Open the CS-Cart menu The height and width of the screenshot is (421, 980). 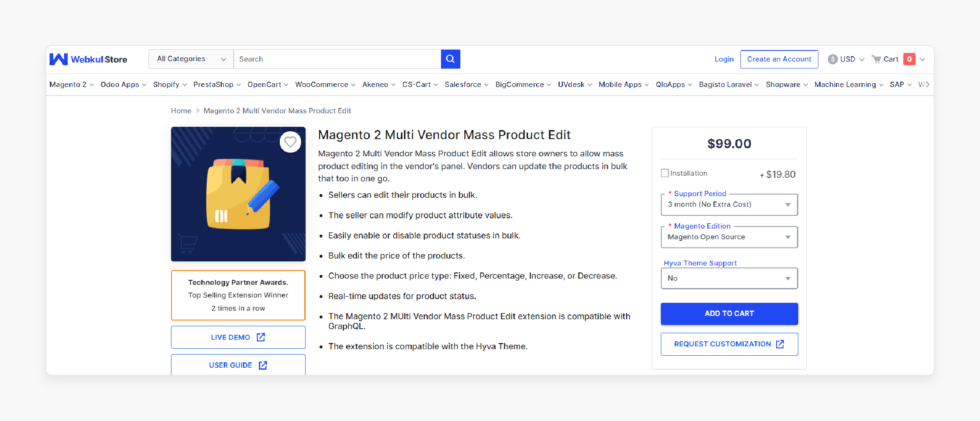tap(420, 85)
